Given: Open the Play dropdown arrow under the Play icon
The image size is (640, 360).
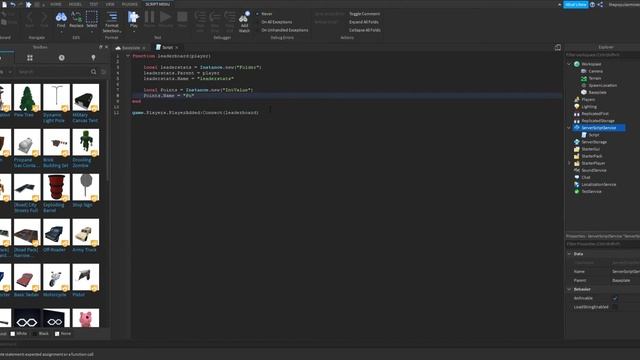Looking at the screenshot, I should (x=133, y=31).
